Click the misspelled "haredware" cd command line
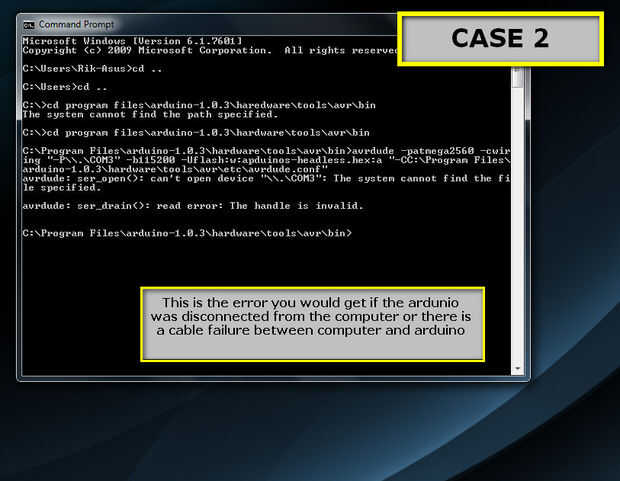Screen dimensions: 620x481 point(199,105)
